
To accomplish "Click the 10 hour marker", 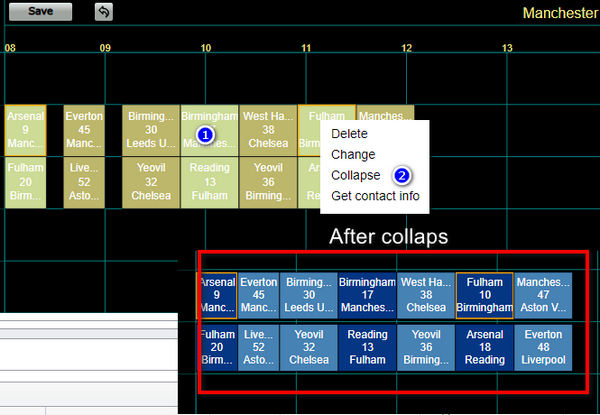I will [x=206, y=48].
